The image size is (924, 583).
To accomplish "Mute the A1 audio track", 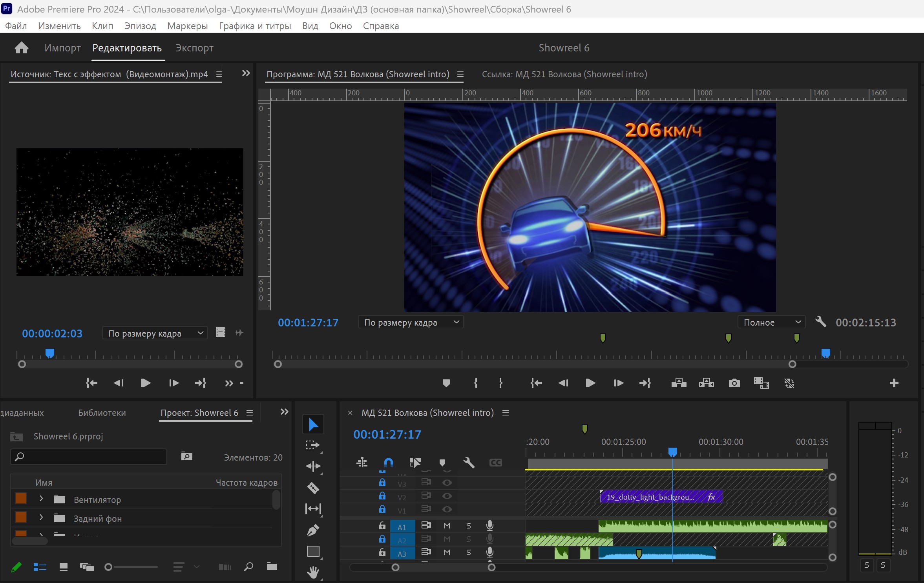I will [x=446, y=526].
